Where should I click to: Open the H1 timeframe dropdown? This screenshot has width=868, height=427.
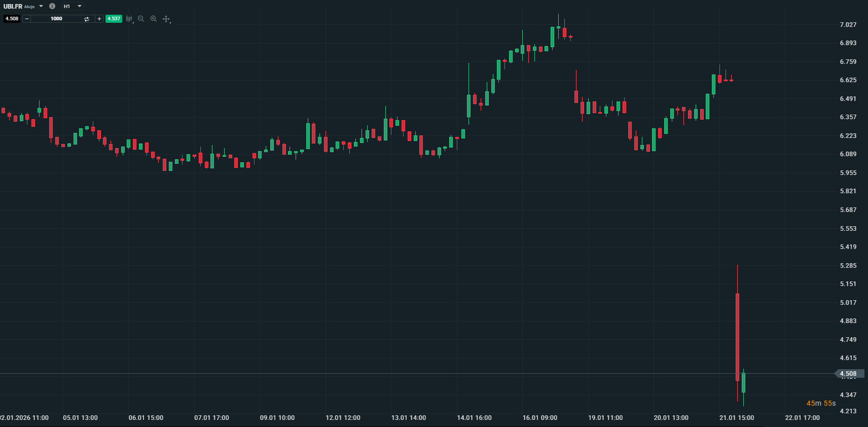[x=73, y=6]
